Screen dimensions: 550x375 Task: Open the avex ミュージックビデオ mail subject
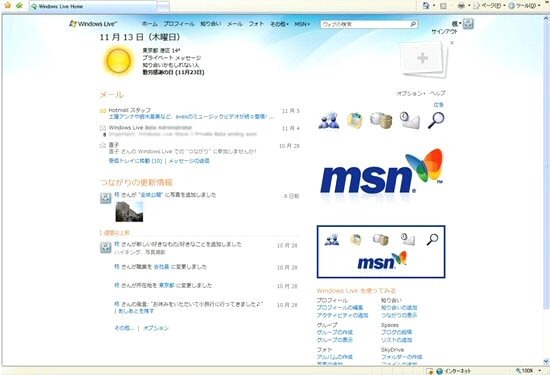(x=191, y=116)
